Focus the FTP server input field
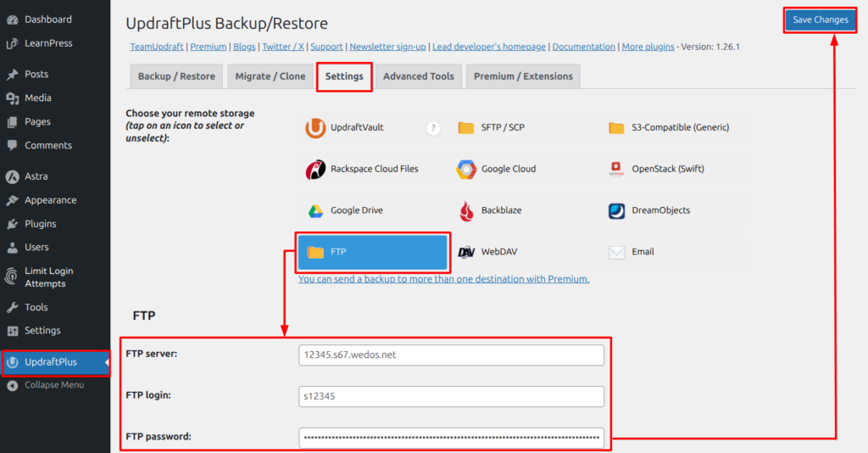Image resolution: width=868 pixels, height=453 pixels. (451, 355)
